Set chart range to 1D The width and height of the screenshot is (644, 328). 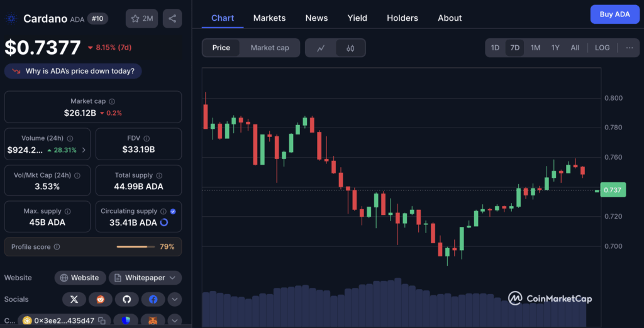pyautogui.click(x=495, y=48)
